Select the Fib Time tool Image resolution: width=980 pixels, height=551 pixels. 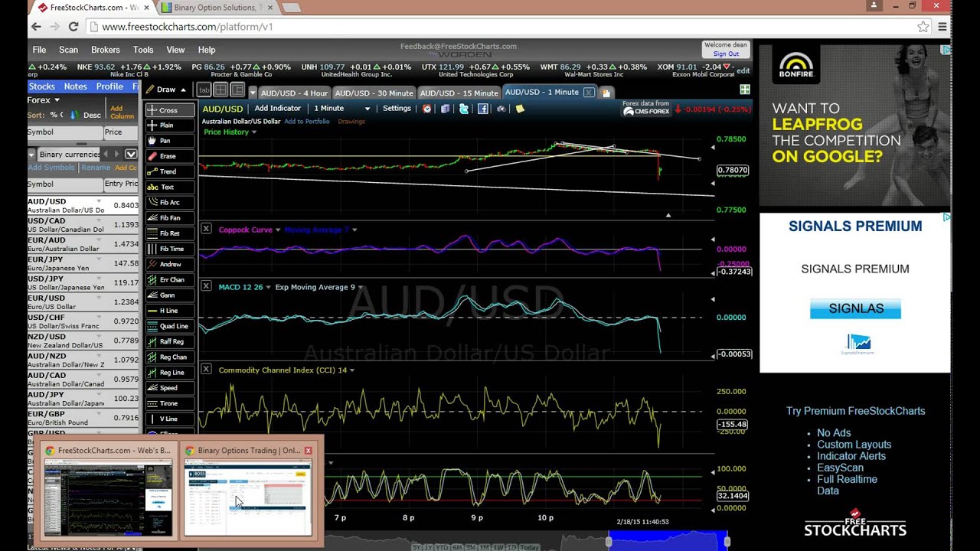[x=169, y=249]
